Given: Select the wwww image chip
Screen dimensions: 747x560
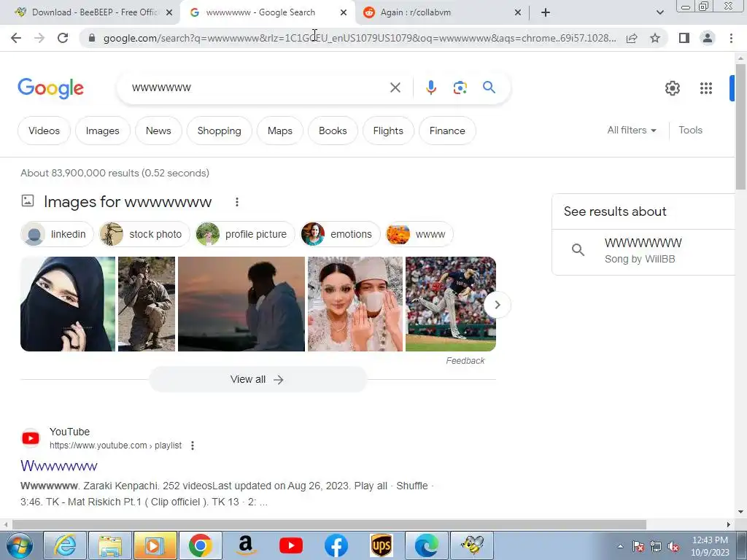Looking at the screenshot, I should point(419,234).
